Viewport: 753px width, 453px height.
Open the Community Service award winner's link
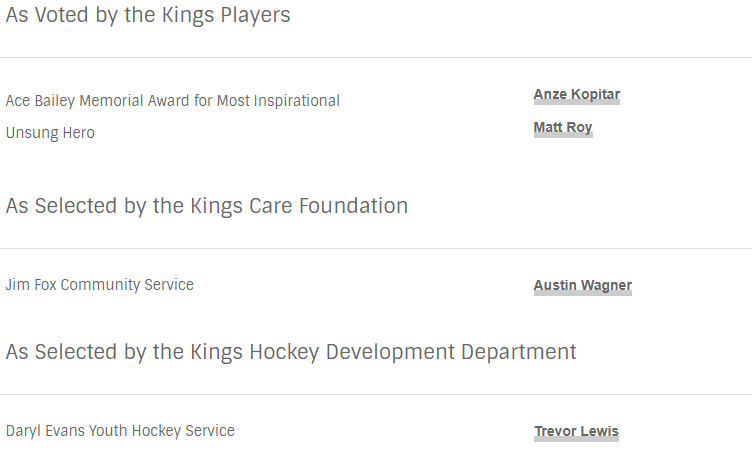583,285
